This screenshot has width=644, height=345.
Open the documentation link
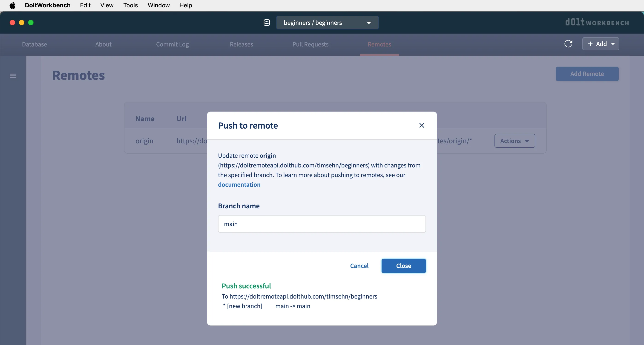pos(239,184)
